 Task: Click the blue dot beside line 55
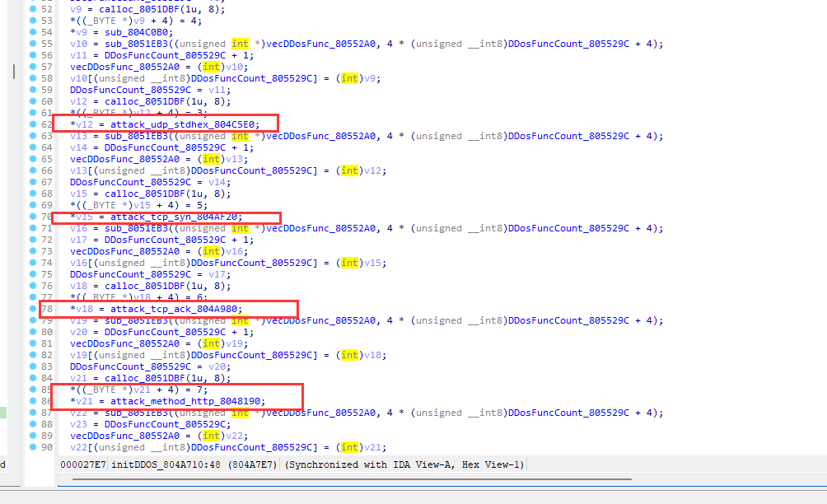[33, 44]
